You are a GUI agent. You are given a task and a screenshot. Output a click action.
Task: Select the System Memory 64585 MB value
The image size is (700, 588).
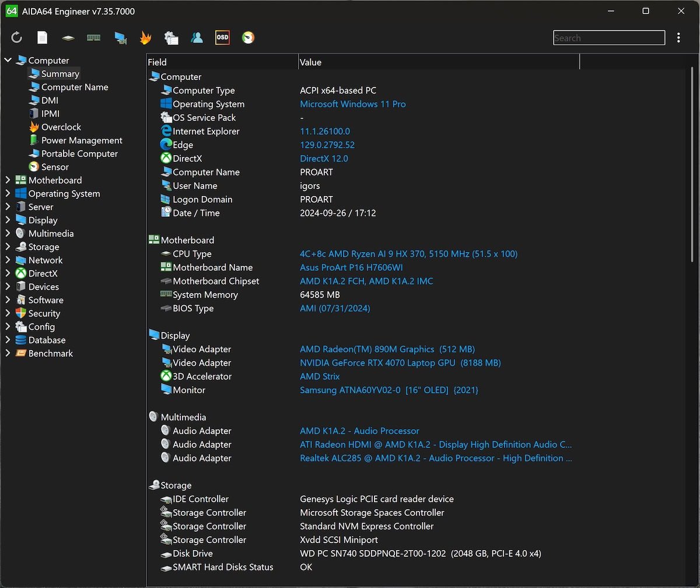320,295
